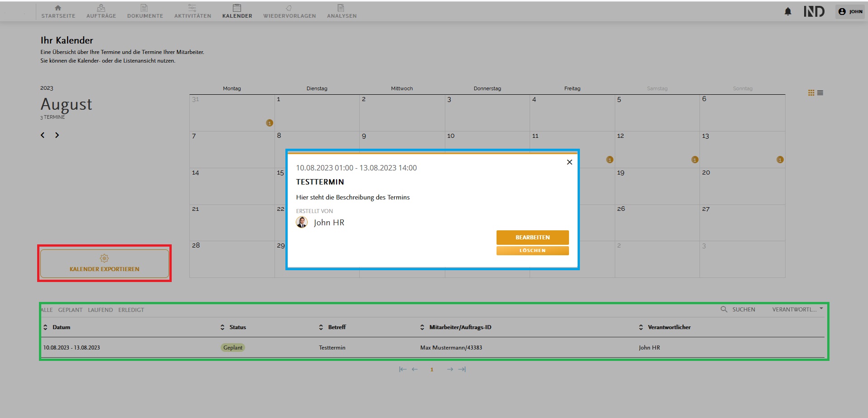This screenshot has height=418, width=868.
Task: Select page number 1
Action: pos(432,369)
